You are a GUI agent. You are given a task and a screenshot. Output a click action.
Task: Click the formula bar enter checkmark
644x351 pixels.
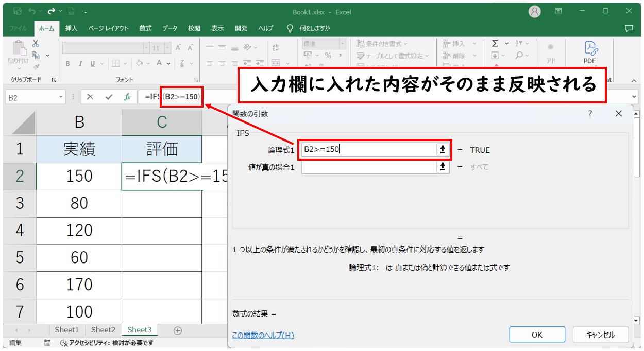(x=108, y=97)
